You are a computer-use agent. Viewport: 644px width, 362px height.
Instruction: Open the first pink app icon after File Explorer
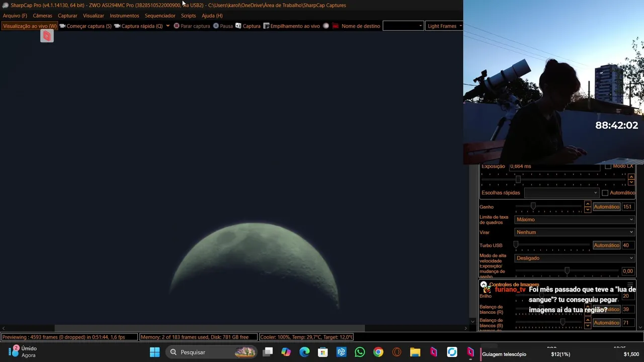[434, 352]
